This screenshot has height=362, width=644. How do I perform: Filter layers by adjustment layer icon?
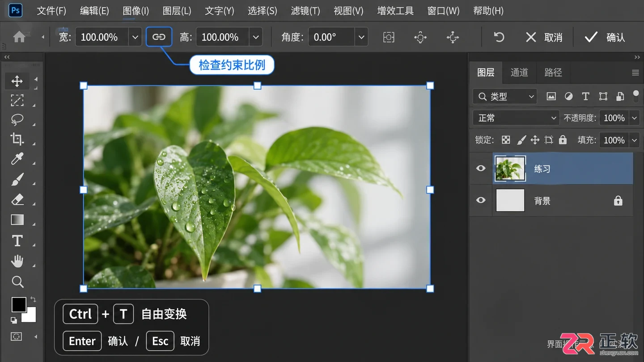[568, 96]
